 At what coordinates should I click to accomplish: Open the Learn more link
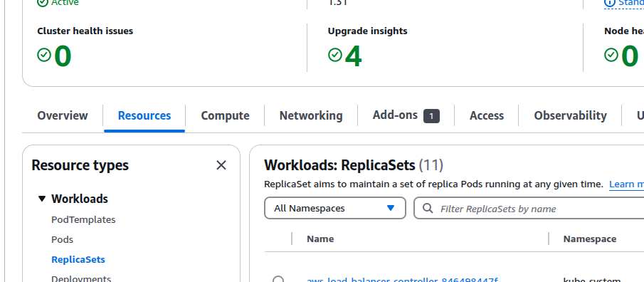tap(626, 184)
